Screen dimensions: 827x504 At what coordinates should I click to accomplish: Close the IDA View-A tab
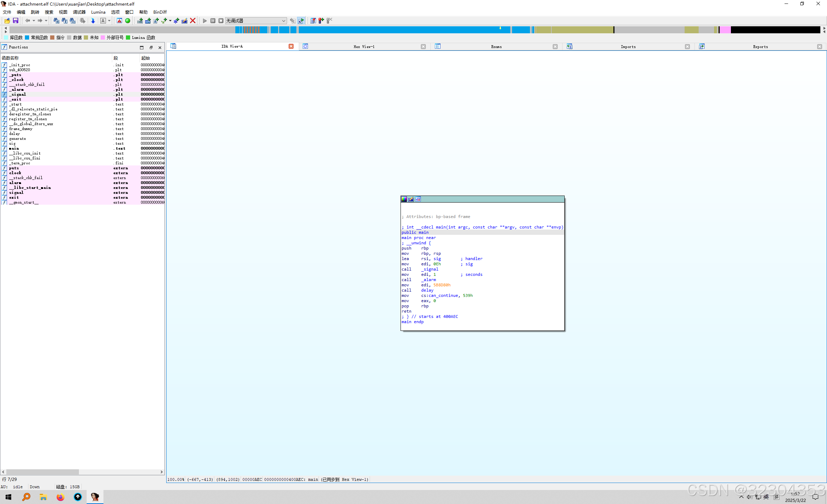click(291, 46)
